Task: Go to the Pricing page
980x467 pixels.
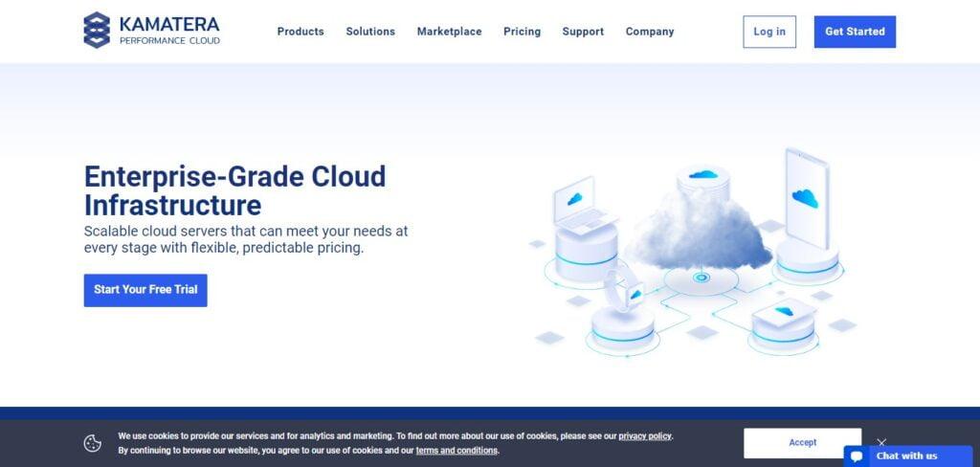Action: coord(522,32)
